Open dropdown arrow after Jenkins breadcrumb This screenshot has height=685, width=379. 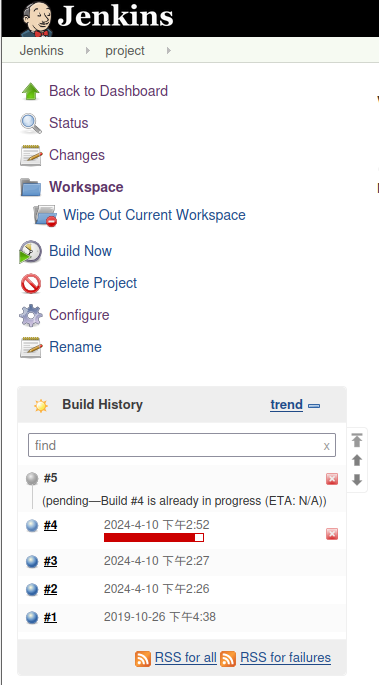[x=88, y=51]
